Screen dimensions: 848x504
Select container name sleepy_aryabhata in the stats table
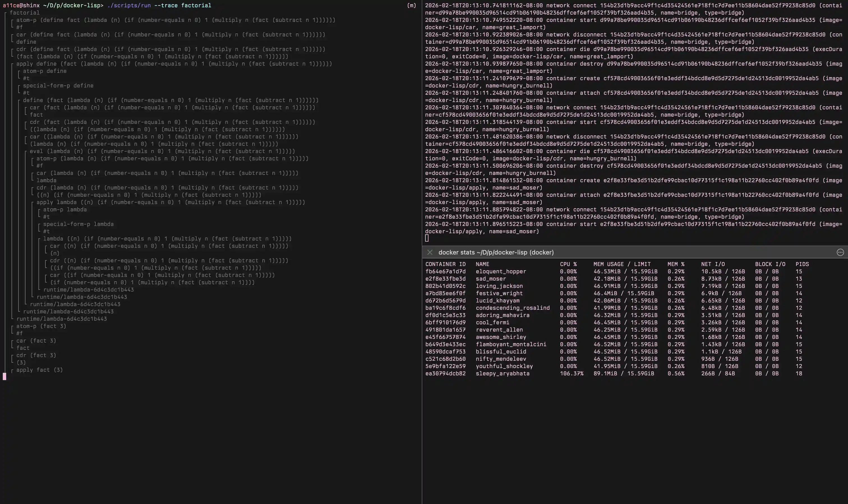(503, 373)
